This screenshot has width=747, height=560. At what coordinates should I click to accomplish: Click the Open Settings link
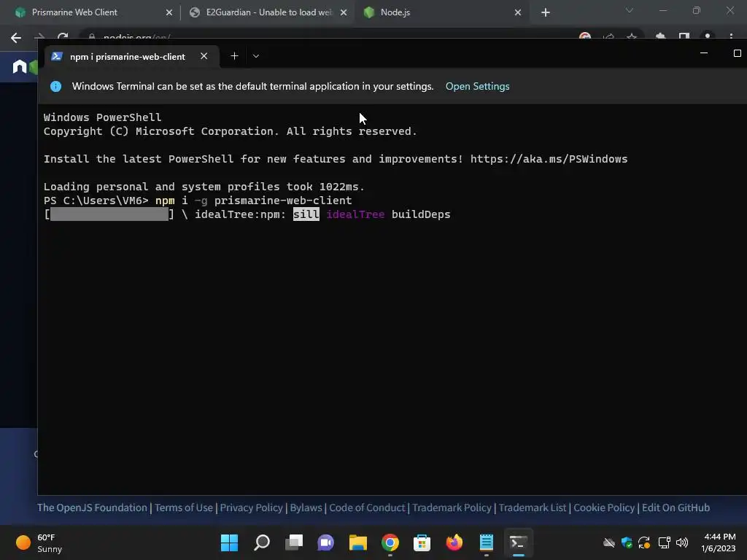pyautogui.click(x=477, y=86)
